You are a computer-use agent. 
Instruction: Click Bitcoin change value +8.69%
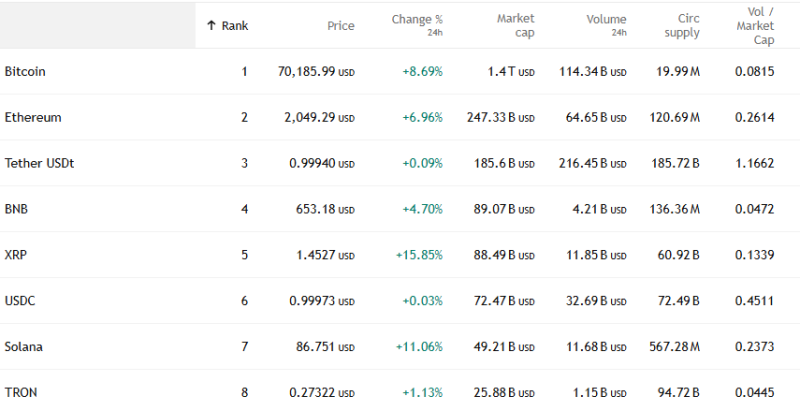tap(422, 71)
